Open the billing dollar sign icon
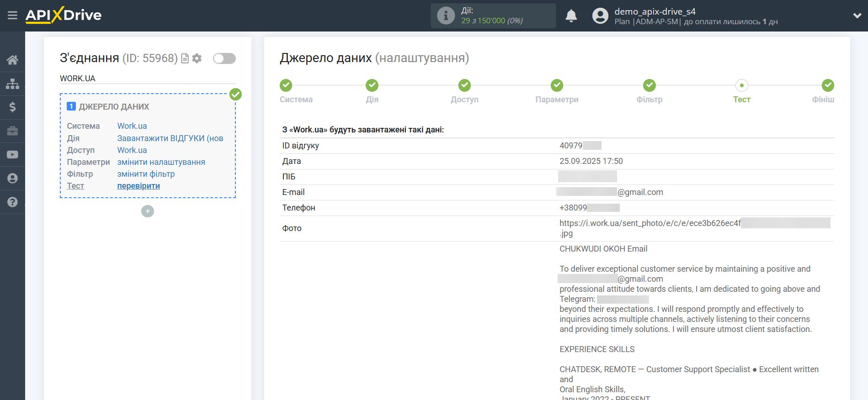 [x=12, y=107]
